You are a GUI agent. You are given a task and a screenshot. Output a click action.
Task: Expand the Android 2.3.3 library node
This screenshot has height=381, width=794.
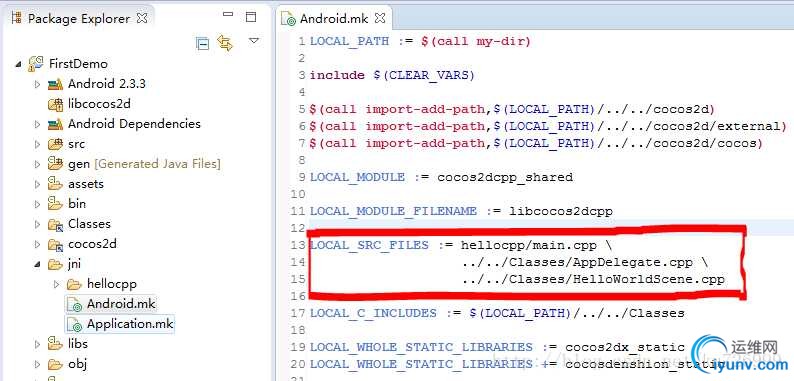click(x=37, y=84)
